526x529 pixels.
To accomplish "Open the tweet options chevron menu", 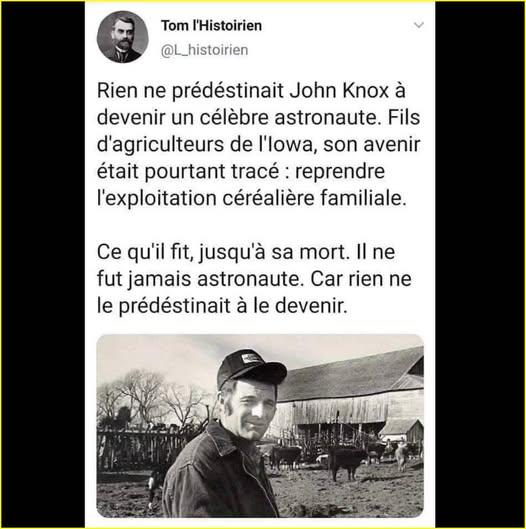I will [418, 25].
